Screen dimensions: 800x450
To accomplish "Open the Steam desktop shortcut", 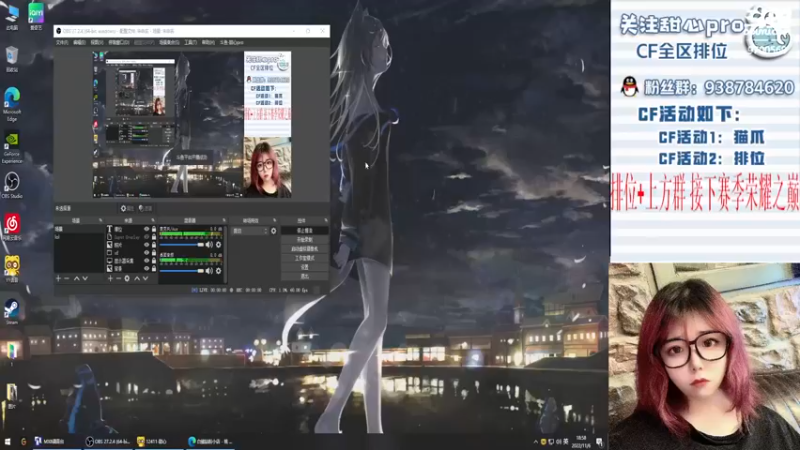I will point(12,312).
